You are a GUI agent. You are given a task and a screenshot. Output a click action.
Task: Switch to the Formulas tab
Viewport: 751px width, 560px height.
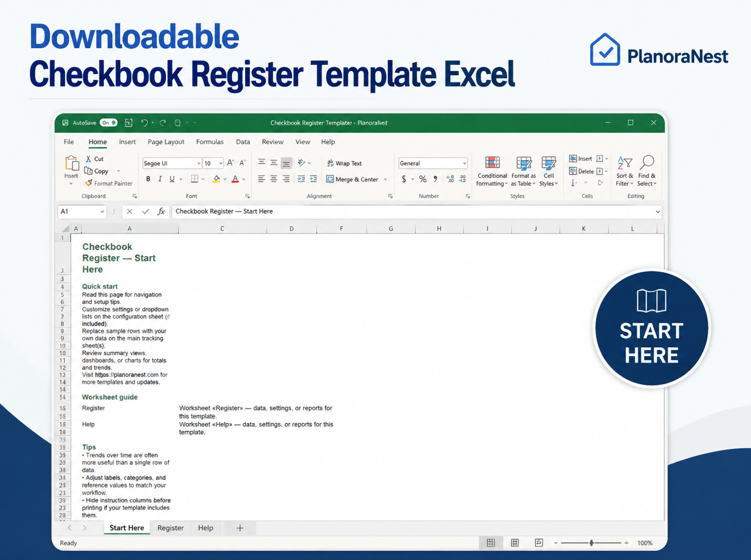(210, 142)
